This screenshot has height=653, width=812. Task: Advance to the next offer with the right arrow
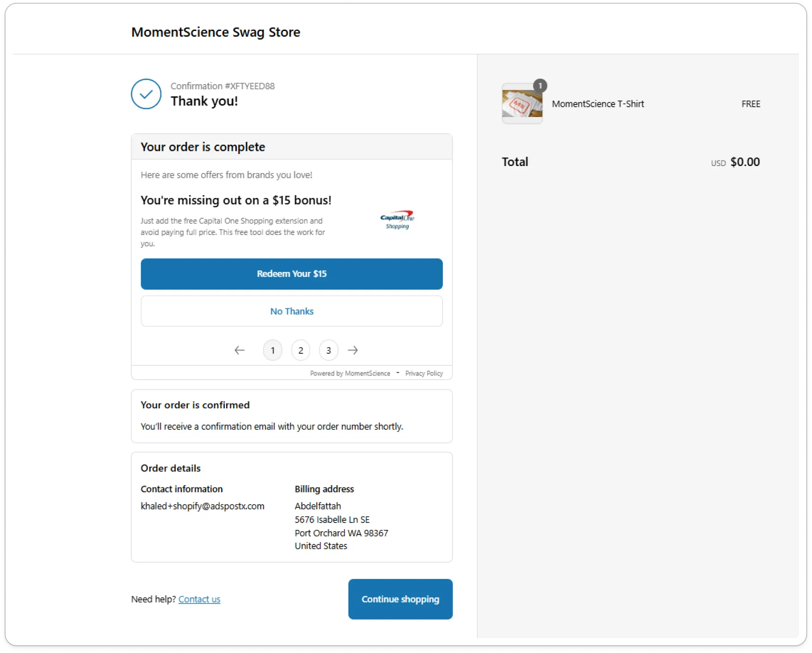353,351
